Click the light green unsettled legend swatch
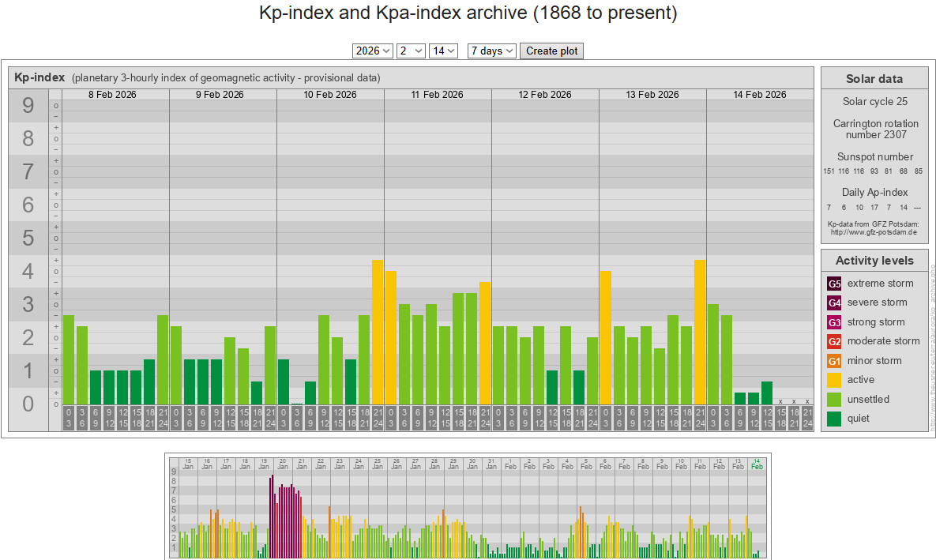The width and height of the screenshot is (936, 560). click(x=834, y=400)
